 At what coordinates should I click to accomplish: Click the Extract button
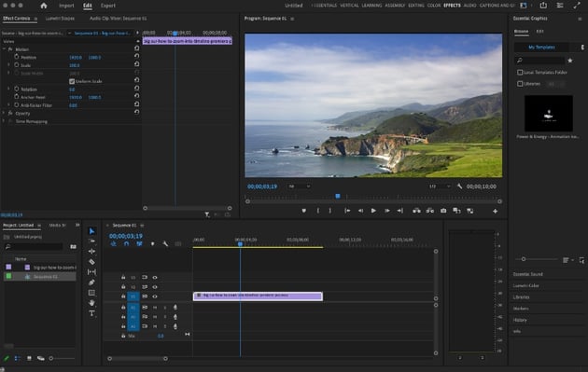point(430,211)
